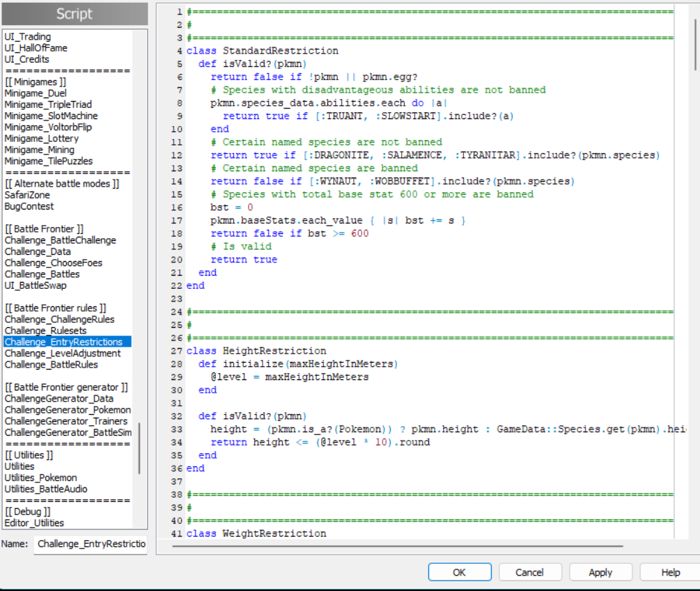
Task: Open Minigame_TripleTriad script
Action: (48, 104)
